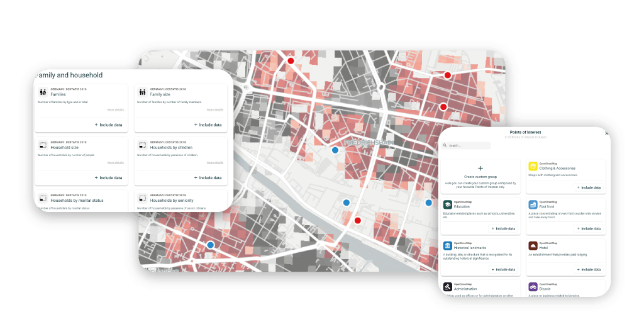Click the blue Fast food icon
The image size is (644, 322).
533,204
